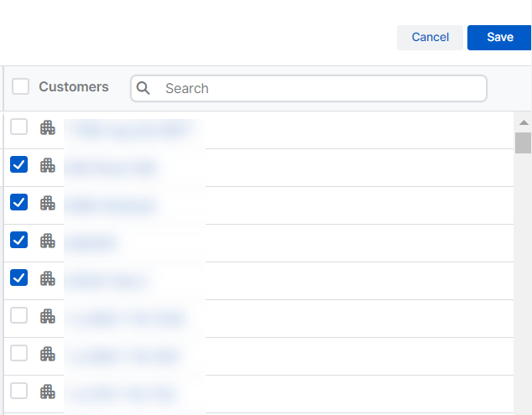Click the Customers column header label

pyautogui.click(x=74, y=86)
